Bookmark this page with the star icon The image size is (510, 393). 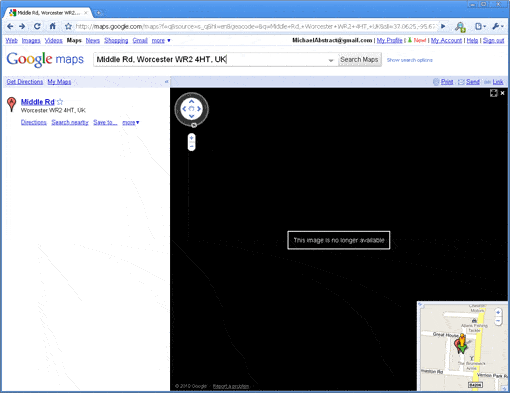tap(68, 26)
